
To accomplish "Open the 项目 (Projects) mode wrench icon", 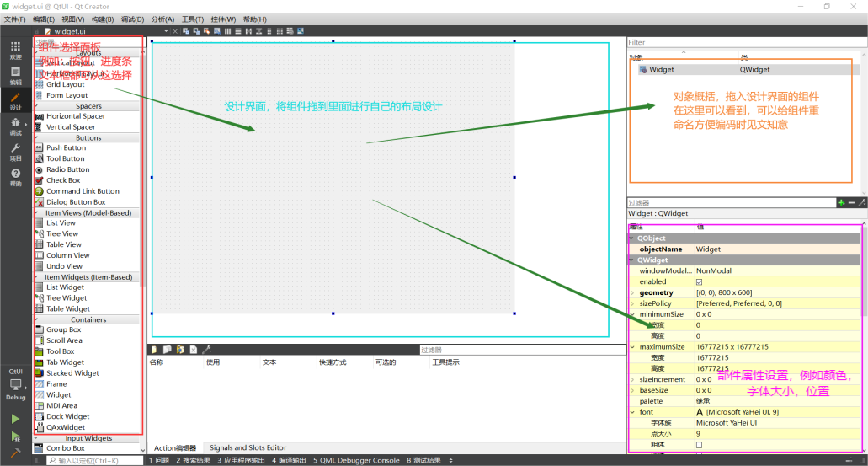I will pyautogui.click(x=15, y=153).
